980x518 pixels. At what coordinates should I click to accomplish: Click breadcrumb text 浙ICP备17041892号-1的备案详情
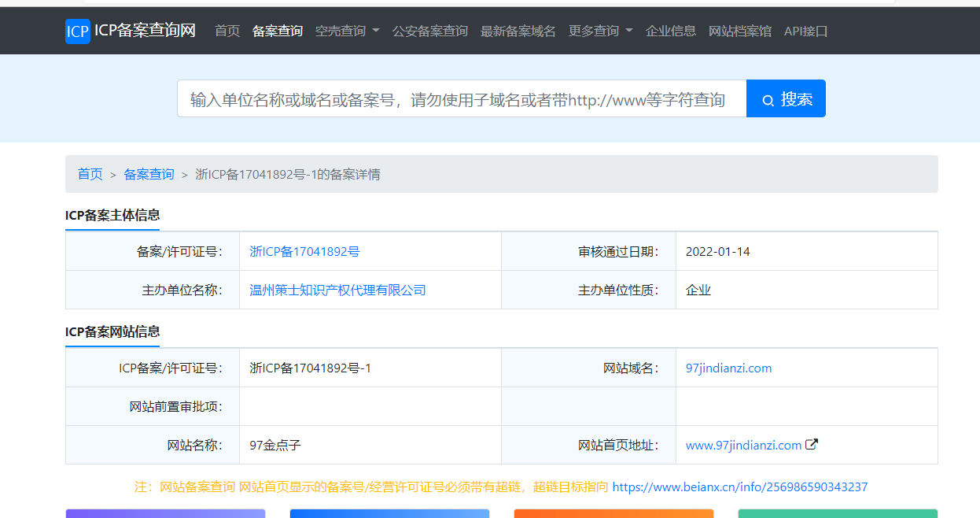click(x=288, y=174)
